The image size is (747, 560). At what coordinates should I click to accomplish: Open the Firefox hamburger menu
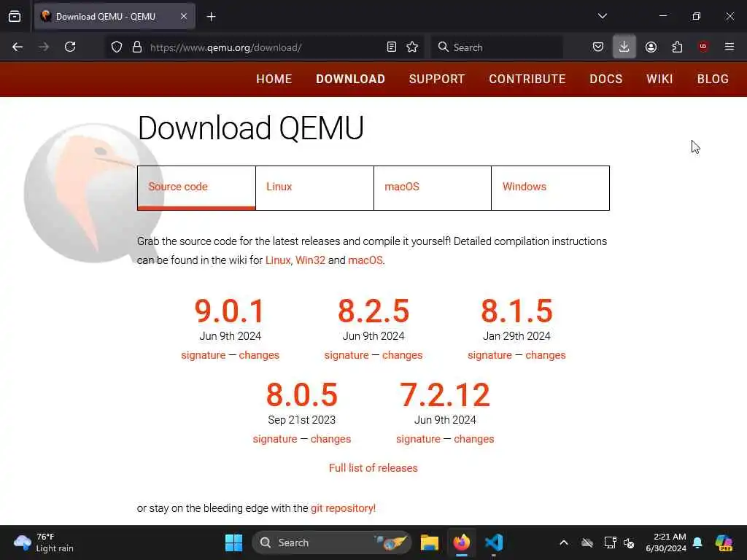(729, 47)
